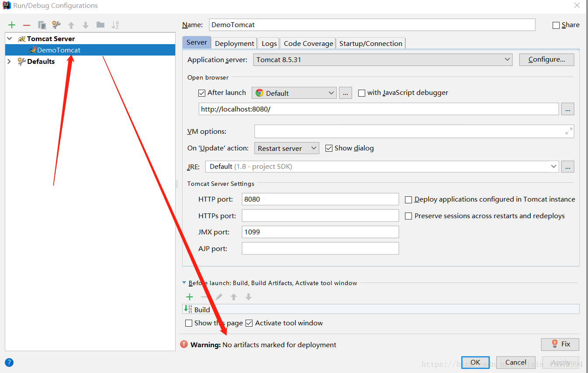
Task: Click the Tomcat Server cat icon
Action: click(x=21, y=39)
